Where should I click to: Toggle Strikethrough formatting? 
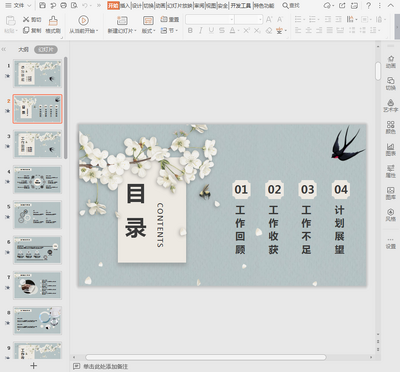coord(222,31)
